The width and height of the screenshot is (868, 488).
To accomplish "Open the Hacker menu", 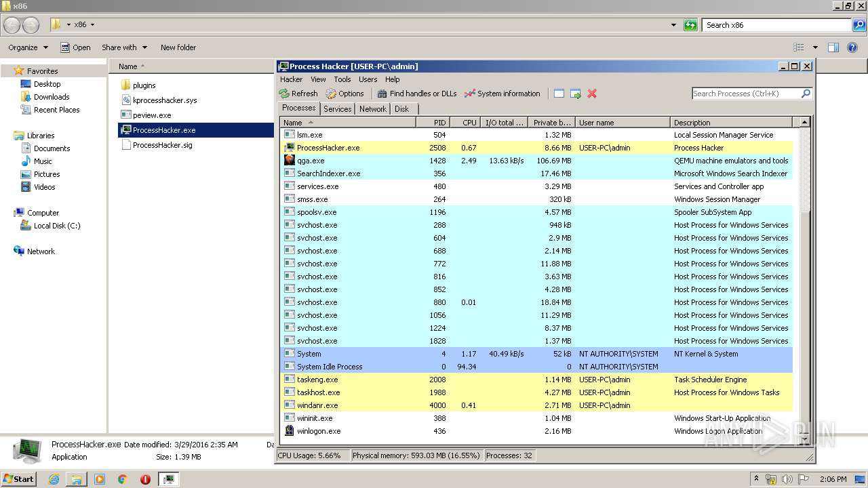I will [x=292, y=79].
